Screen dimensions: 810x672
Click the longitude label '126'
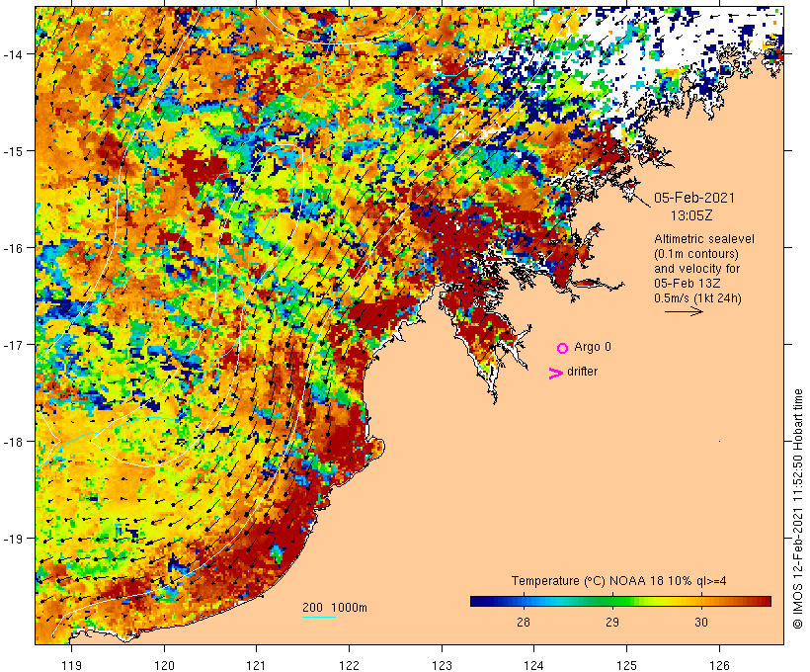pyautogui.click(x=719, y=665)
